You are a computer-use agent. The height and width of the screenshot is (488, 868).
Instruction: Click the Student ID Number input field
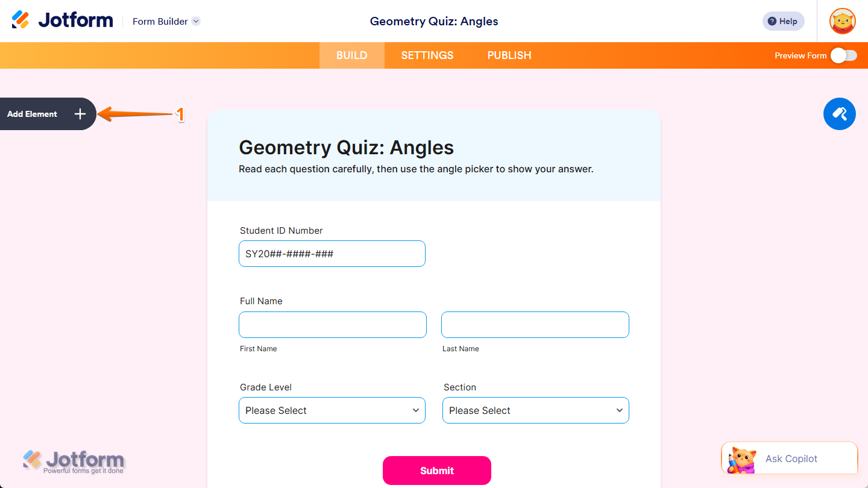[x=332, y=254]
